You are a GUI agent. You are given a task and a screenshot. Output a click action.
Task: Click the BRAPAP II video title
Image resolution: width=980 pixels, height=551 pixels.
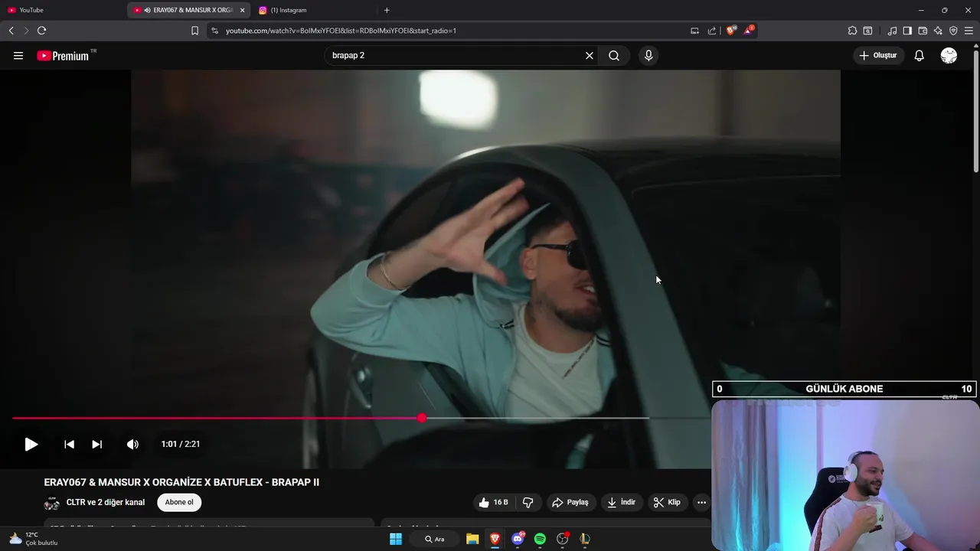click(181, 482)
